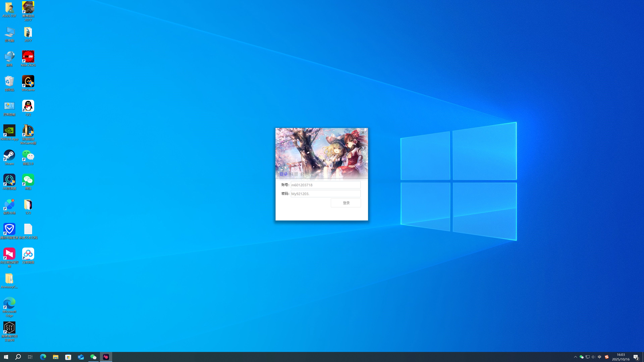Open the 改密 (change password) tab
The width and height of the screenshot is (644, 362).
point(315,174)
